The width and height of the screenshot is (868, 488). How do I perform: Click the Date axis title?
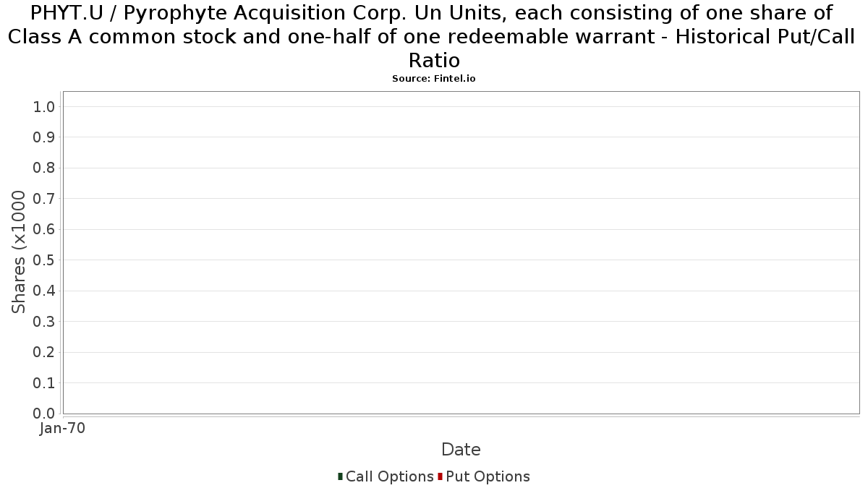[461, 450]
